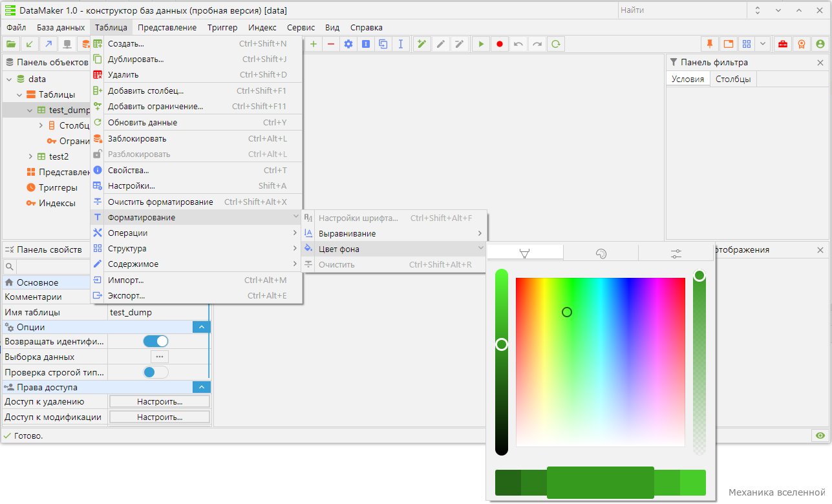832x504 pixels.
Task: Click the text cursor toolbar icon
Action: (401, 44)
